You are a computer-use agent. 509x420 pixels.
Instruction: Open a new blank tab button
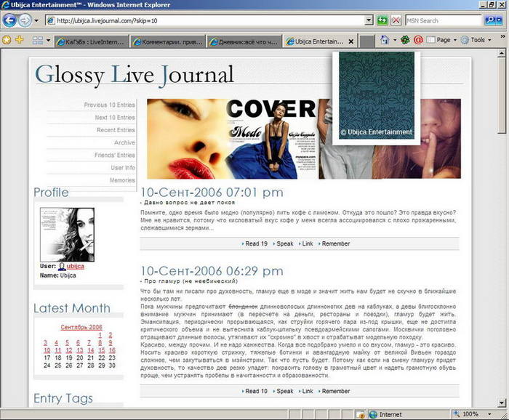click(x=367, y=41)
